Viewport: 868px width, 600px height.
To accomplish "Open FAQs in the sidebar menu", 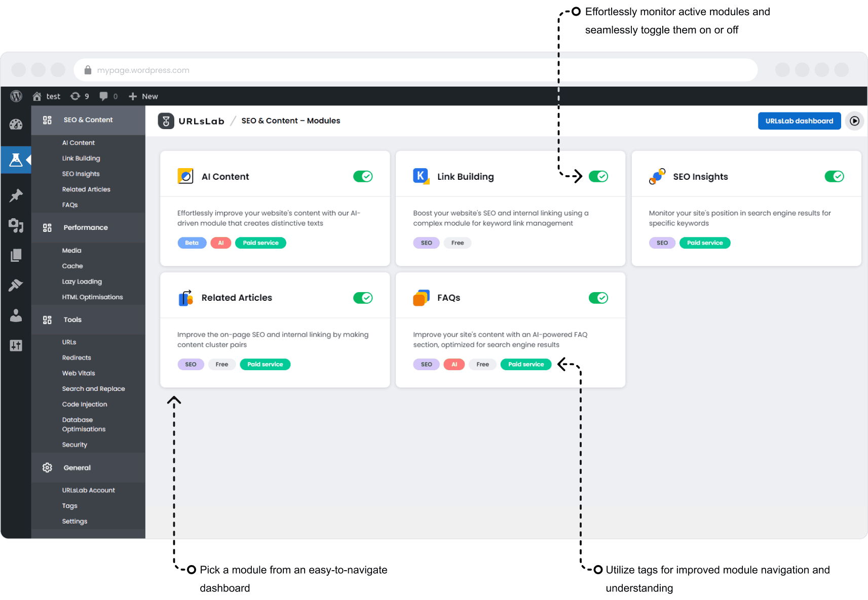I will tap(70, 205).
